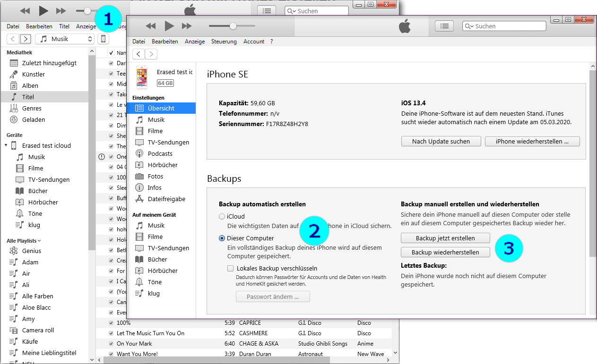This screenshot has height=364, width=597.
Task: Click the iPhone device icon button
Action: pos(103,39)
